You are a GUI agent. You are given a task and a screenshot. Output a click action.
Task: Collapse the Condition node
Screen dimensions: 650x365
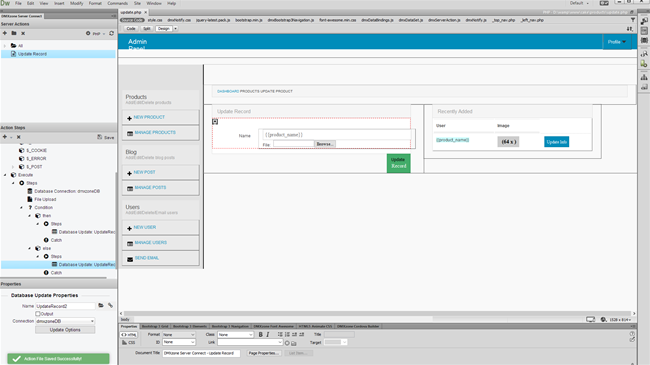point(21,207)
